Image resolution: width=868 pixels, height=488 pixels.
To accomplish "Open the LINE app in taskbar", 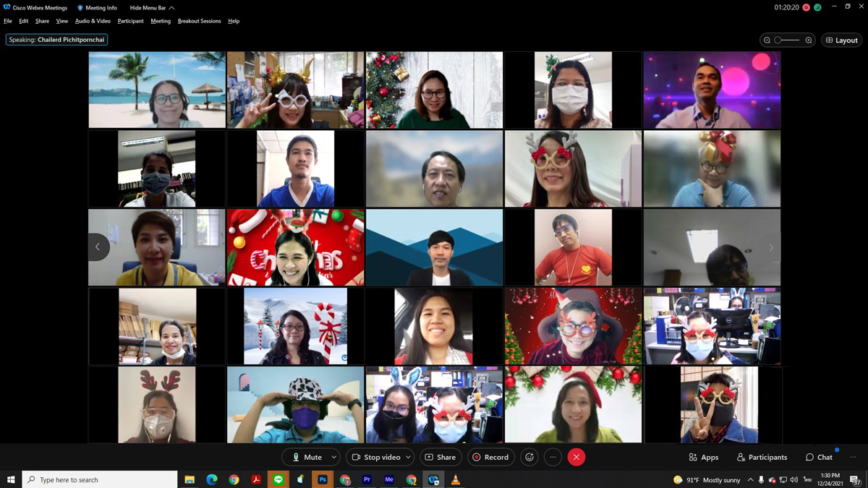I will click(x=278, y=480).
